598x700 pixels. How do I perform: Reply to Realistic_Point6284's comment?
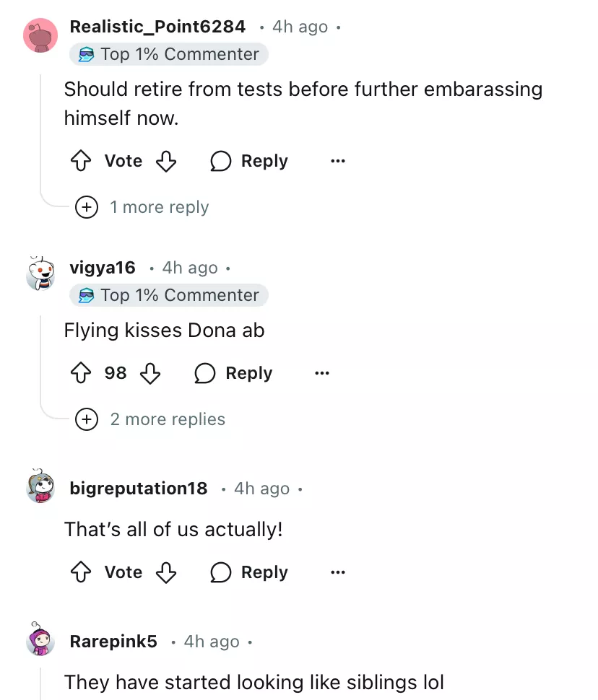coord(249,161)
